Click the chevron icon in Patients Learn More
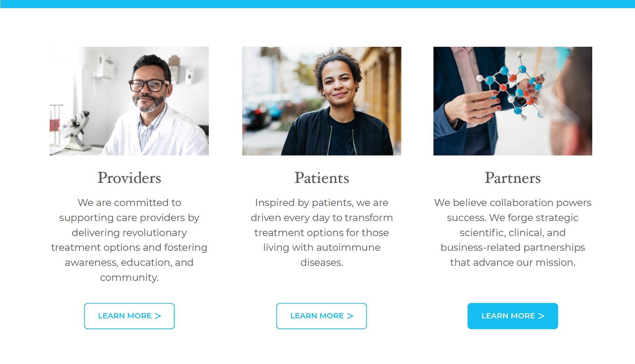 (350, 316)
